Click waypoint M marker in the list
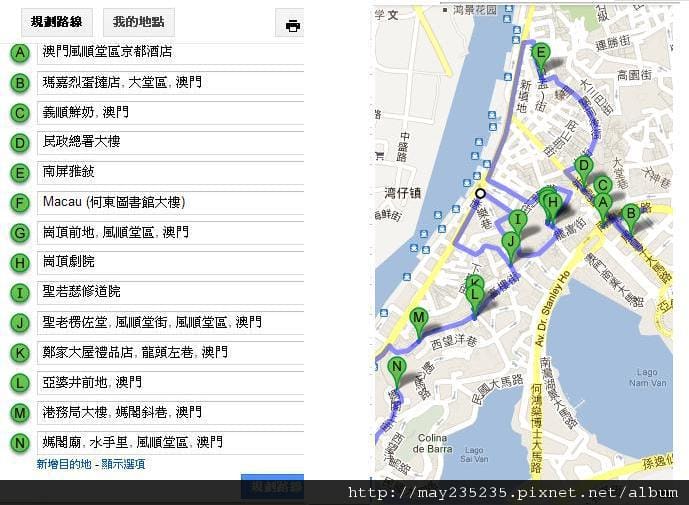Image resolution: width=689 pixels, height=505 pixels. click(20, 413)
